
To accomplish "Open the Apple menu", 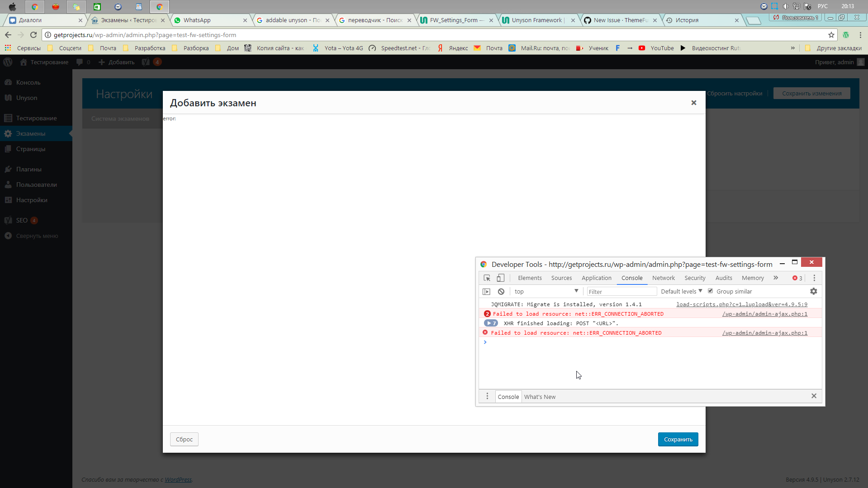I will pos(12,6).
